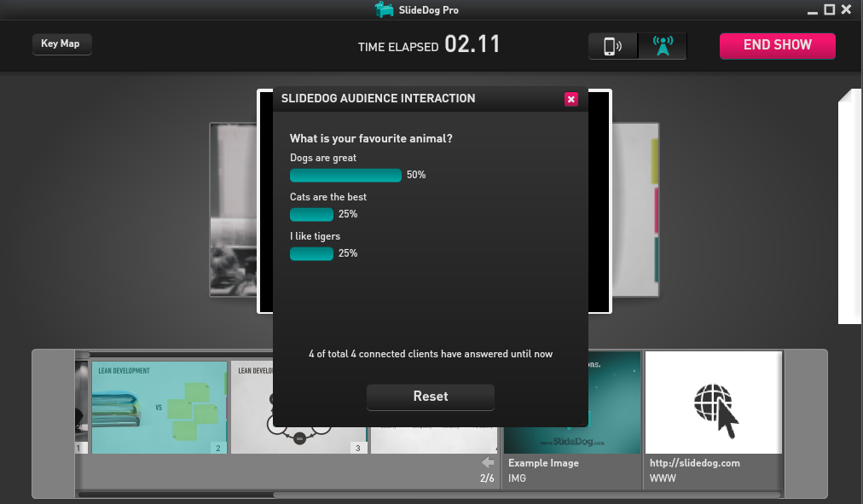Click the previous slide arrow above 2/6
Image resolution: width=863 pixels, height=504 pixels.
488,462
